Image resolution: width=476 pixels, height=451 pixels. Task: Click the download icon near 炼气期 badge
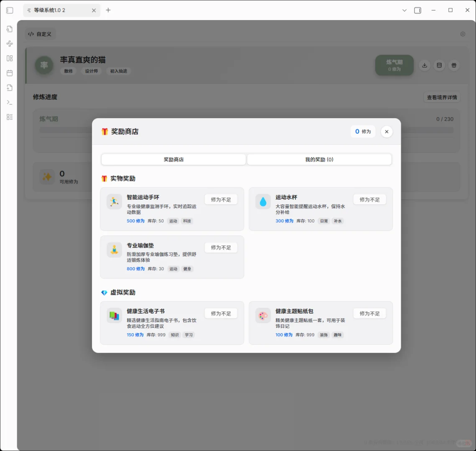pyautogui.click(x=425, y=65)
